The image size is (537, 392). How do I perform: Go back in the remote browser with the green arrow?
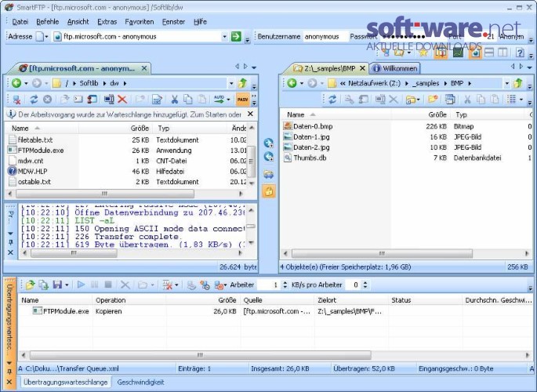click(16, 83)
